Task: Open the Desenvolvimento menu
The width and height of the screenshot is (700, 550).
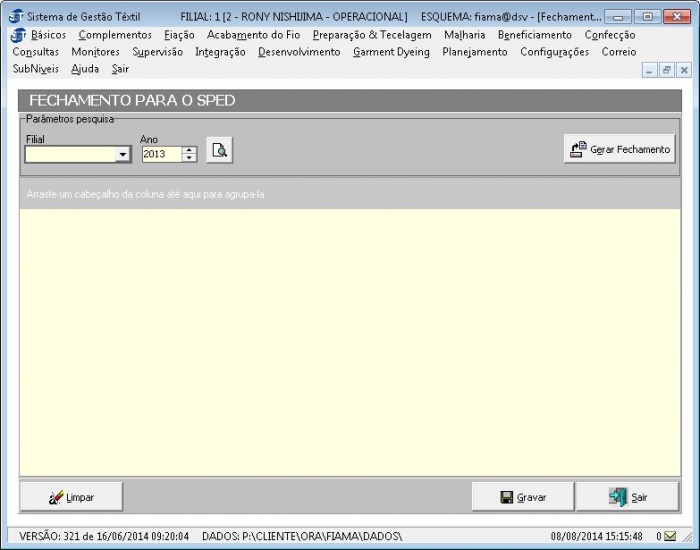Action: point(299,52)
